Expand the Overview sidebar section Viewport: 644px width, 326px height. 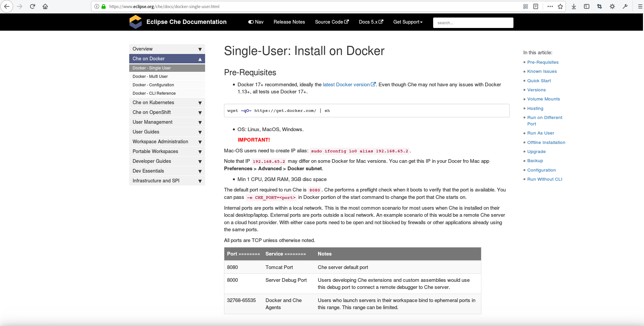167,49
